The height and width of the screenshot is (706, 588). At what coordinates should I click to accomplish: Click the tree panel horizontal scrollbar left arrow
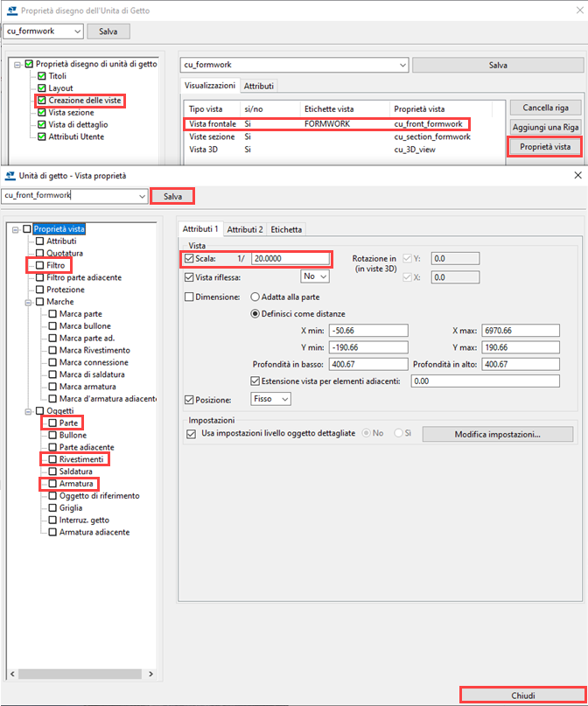point(12,674)
